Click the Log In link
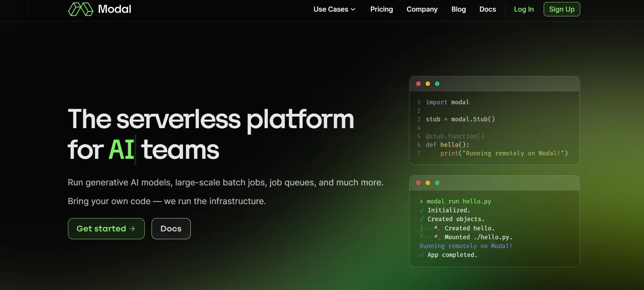 (524, 9)
